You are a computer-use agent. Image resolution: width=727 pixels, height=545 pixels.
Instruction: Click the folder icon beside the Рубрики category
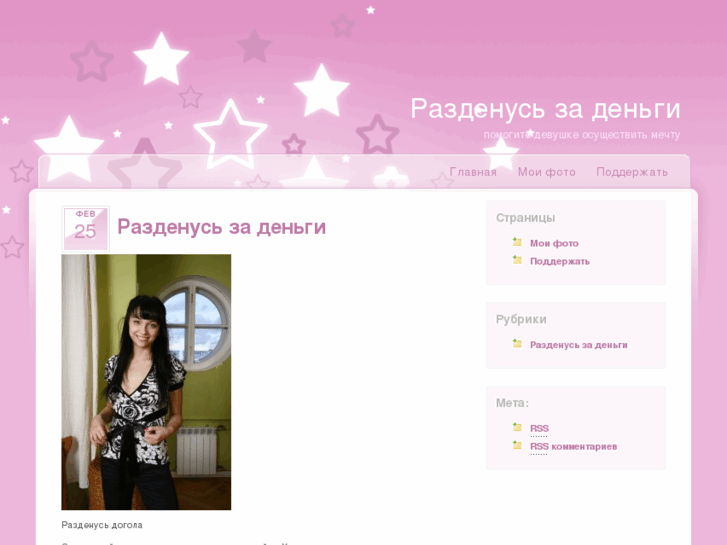click(x=517, y=343)
